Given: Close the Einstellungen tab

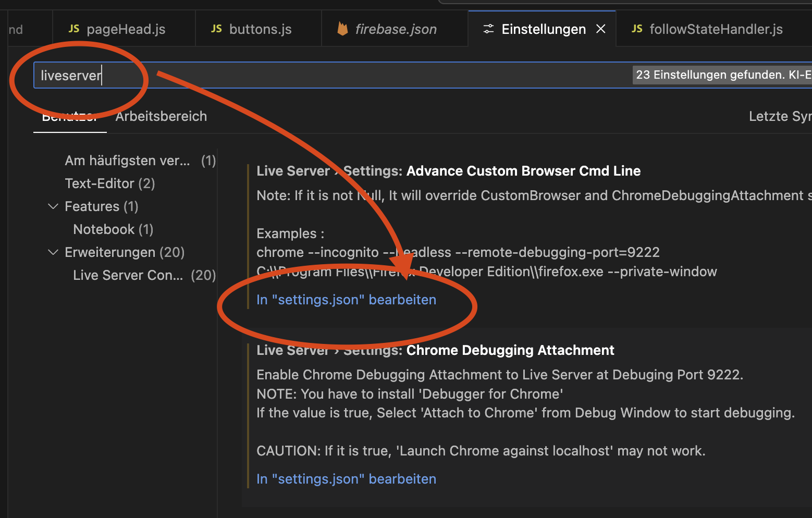Looking at the screenshot, I should (601, 29).
